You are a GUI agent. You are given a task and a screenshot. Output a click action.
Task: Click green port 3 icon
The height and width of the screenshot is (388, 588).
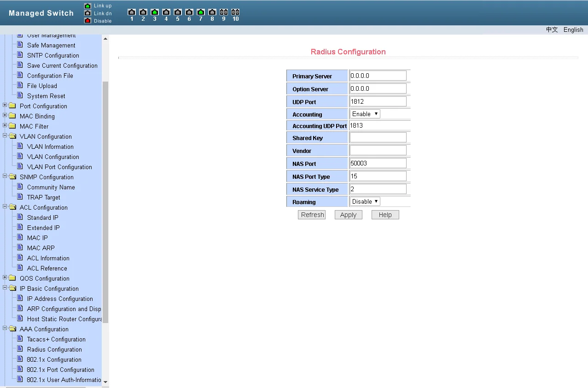click(155, 12)
